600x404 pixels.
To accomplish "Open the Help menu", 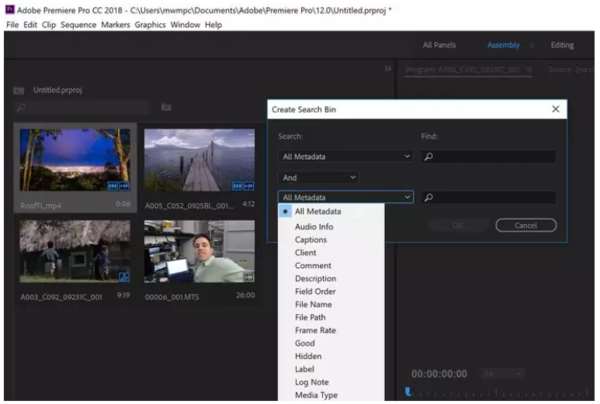I will [x=213, y=25].
